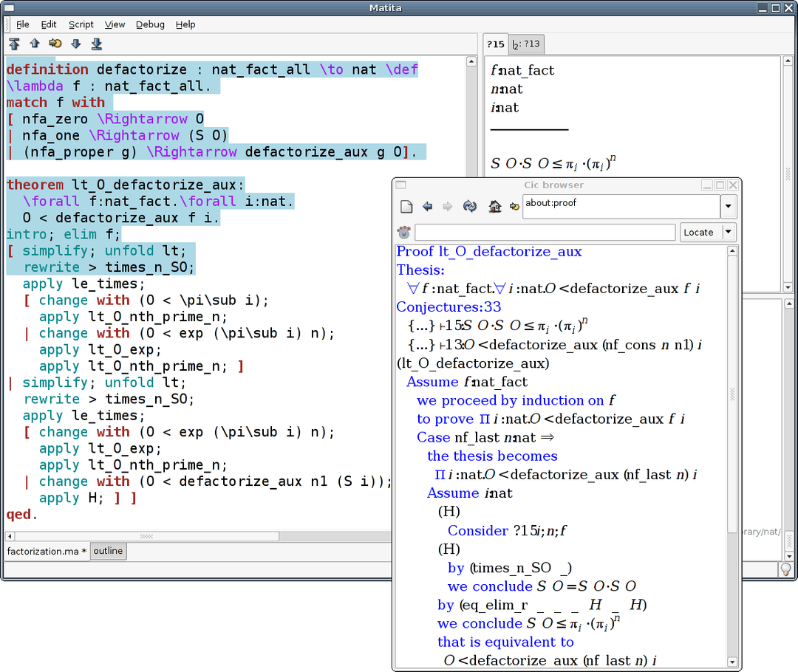Open the Script menu
The width and height of the screenshot is (798, 672).
[81, 24]
